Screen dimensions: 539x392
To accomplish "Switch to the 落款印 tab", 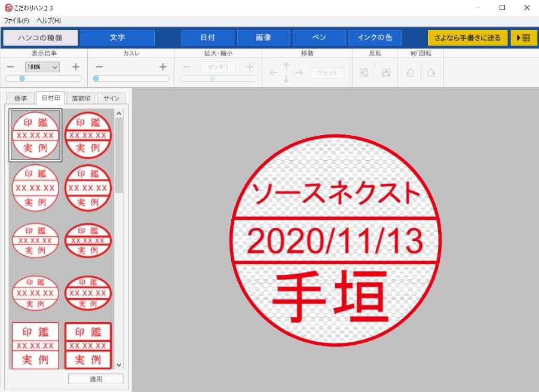I will 81,99.
